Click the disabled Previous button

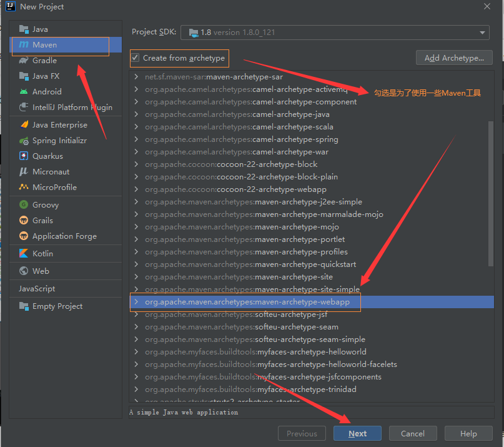(302, 433)
